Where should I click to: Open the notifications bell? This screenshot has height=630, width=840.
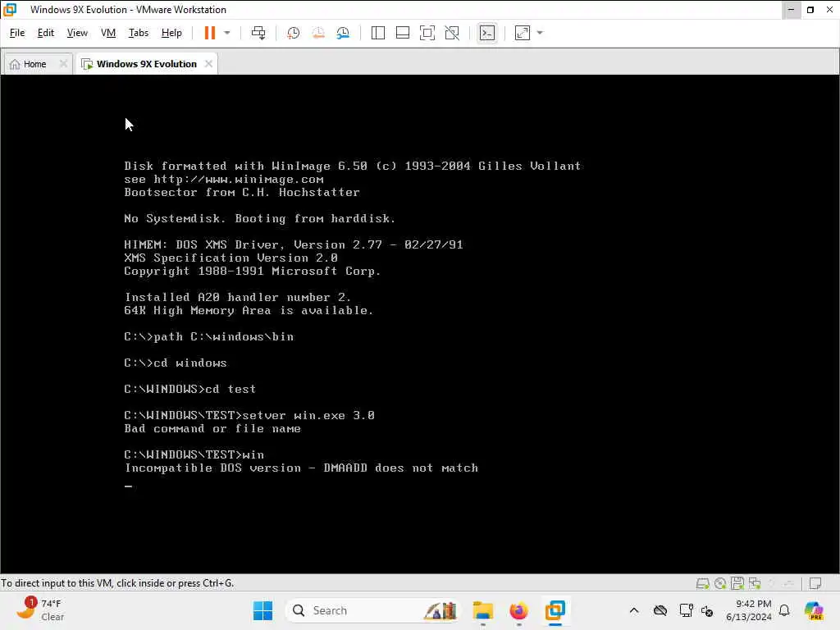[x=784, y=610]
